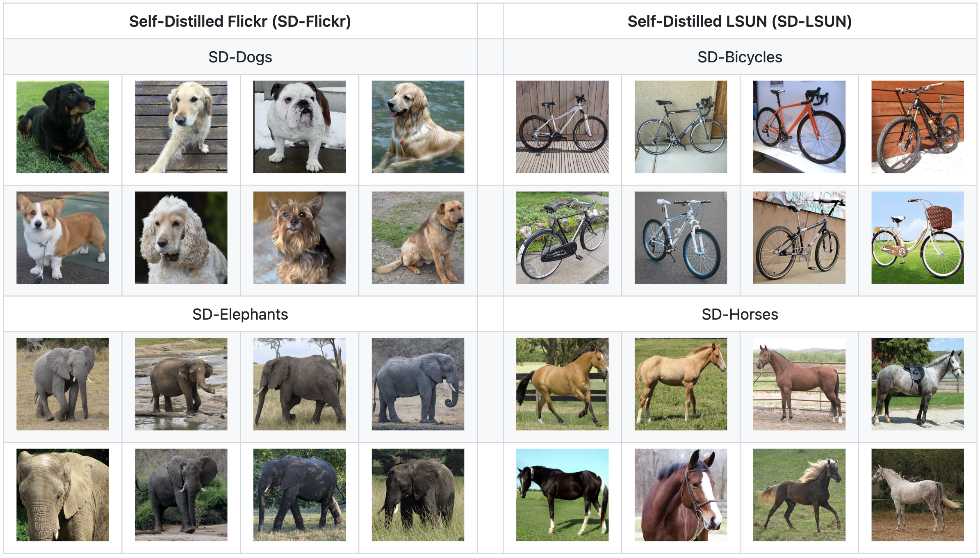The height and width of the screenshot is (558, 980).
Task: Open the corgi on leash photo
Action: tap(62, 238)
